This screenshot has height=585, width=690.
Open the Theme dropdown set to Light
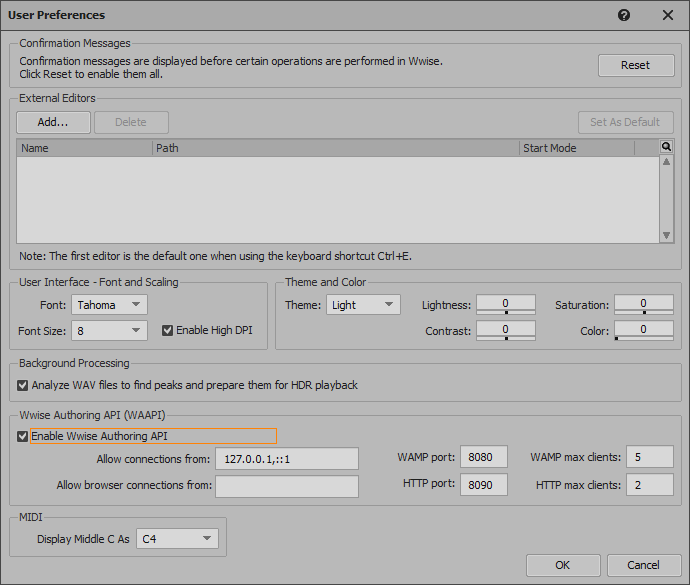(363, 305)
